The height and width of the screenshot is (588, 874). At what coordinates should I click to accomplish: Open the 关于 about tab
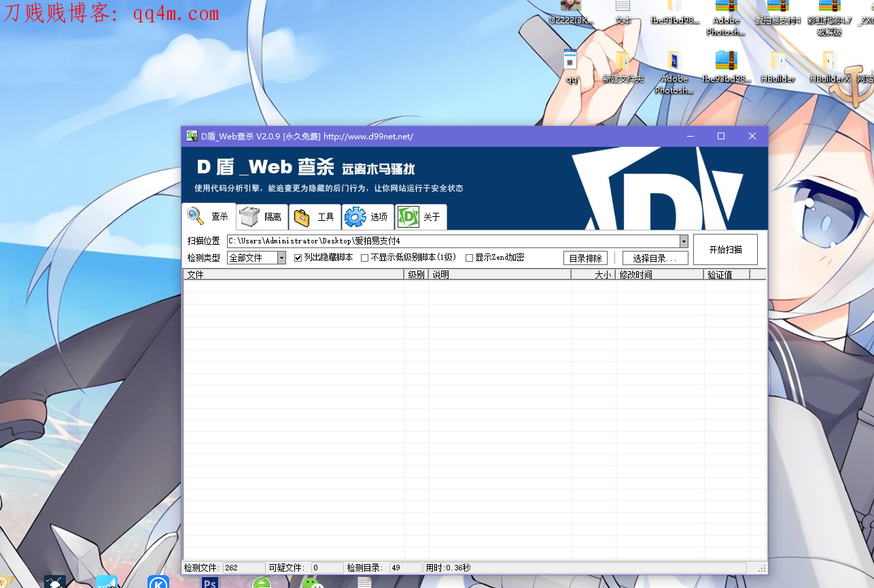coord(421,217)
